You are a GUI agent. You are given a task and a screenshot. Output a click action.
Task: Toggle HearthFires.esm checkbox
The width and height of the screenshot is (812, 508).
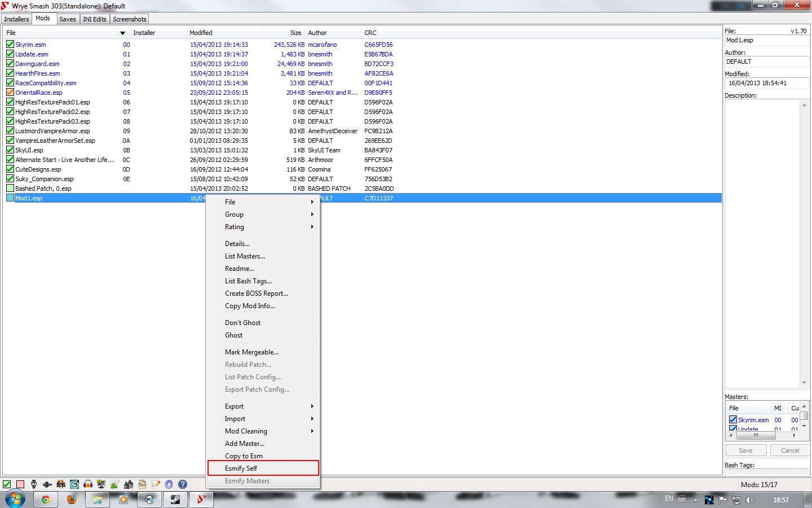coord(10,73)
